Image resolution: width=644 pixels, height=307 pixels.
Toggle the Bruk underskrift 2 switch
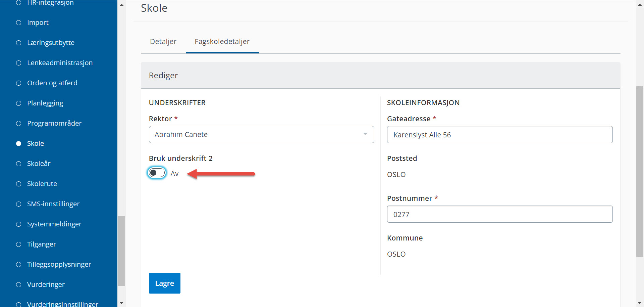coord(157,173)
